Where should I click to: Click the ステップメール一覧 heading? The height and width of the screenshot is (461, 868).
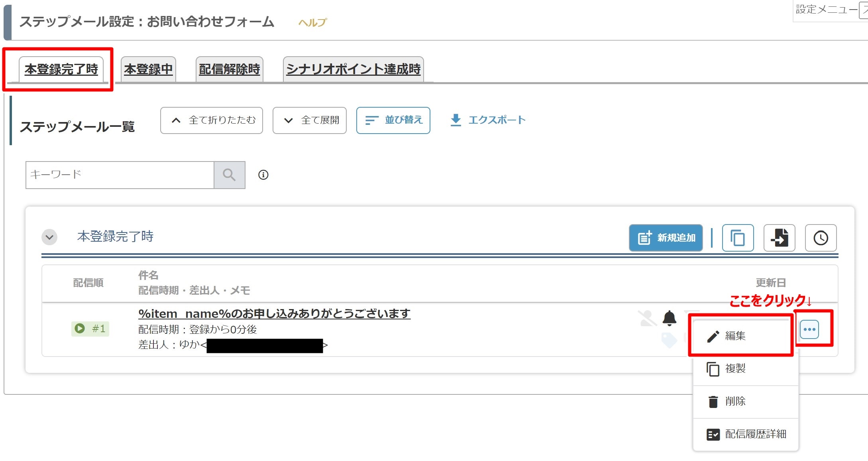tap(77, 127)
